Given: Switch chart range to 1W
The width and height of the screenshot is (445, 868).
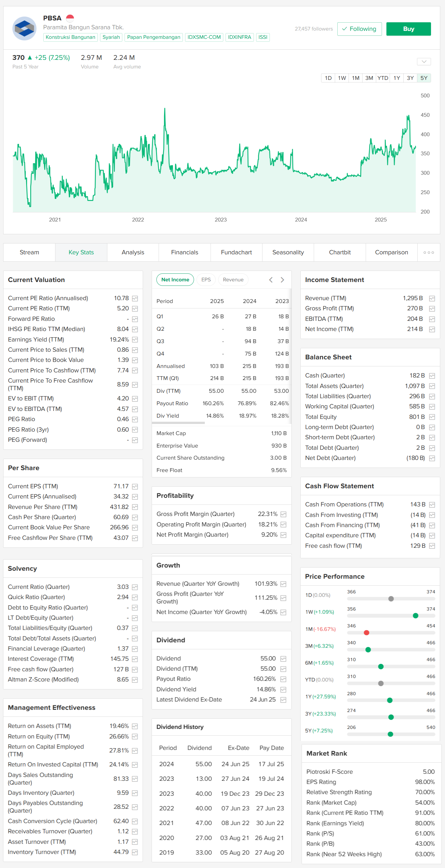Looking at the screenshot, I should pyautogui.click(x=342, y=78).
